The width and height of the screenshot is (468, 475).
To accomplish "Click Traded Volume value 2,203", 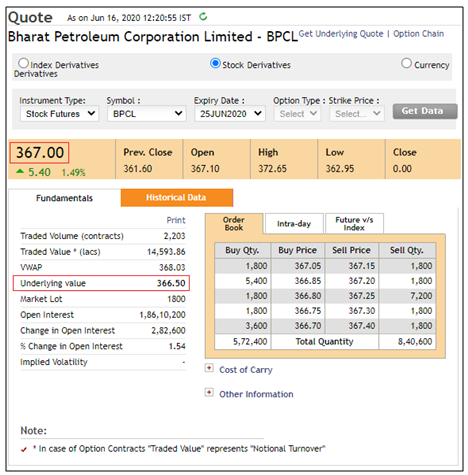I will point(174,236).
